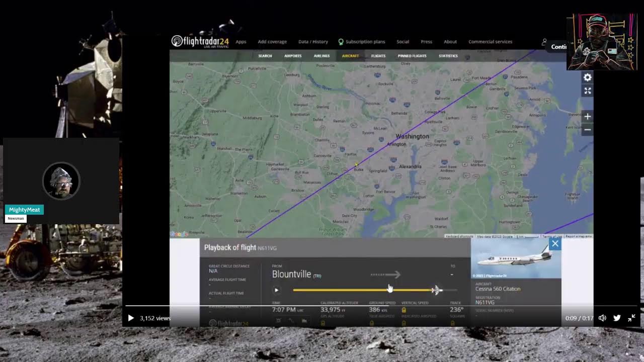Click the Keyboard shortcuts link under the map
The height and width of the screenshot is (362, 644).
[459, 236]
